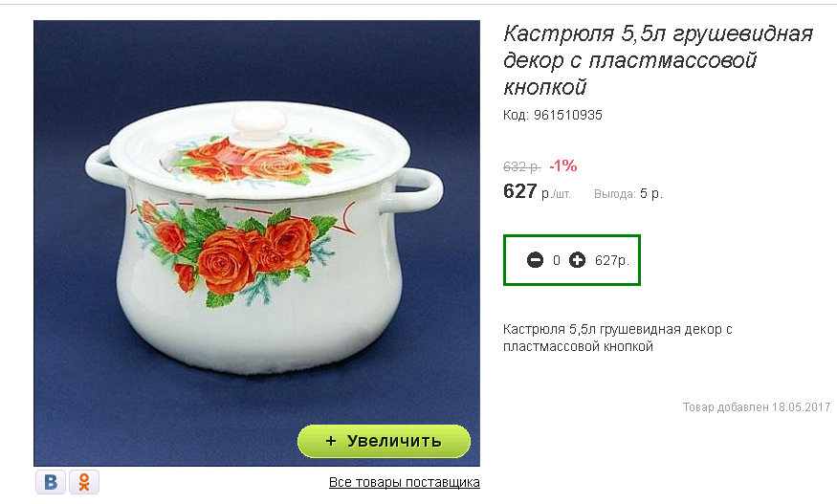The height and width of the screenshot is (504, 837).
Task: Select the product code 961510935
Action: click(x=568, y=116)
